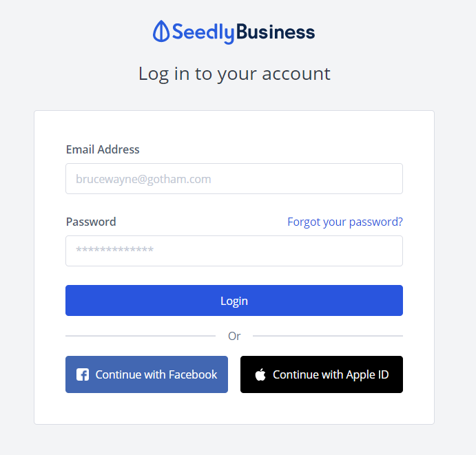This screenshot has width=476, height=455.
Task: Click the SeedlyBusiness wordmark
Action: 243,32
